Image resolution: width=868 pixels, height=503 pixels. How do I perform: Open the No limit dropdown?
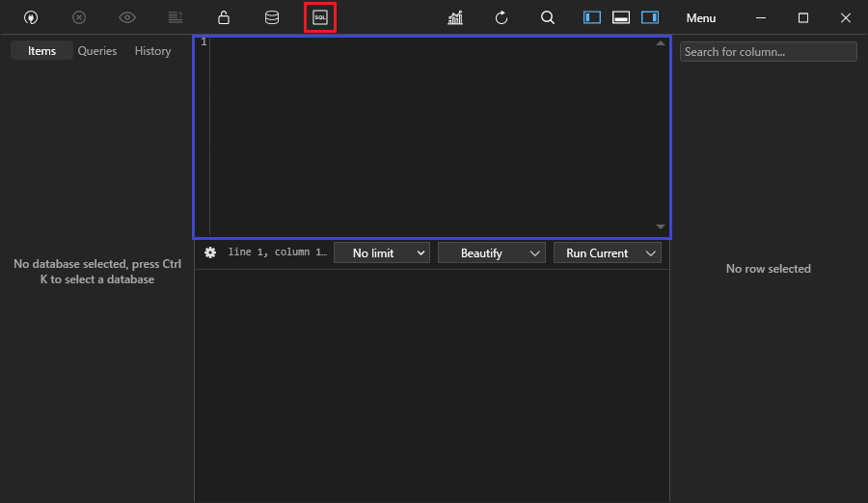(382, 252)
